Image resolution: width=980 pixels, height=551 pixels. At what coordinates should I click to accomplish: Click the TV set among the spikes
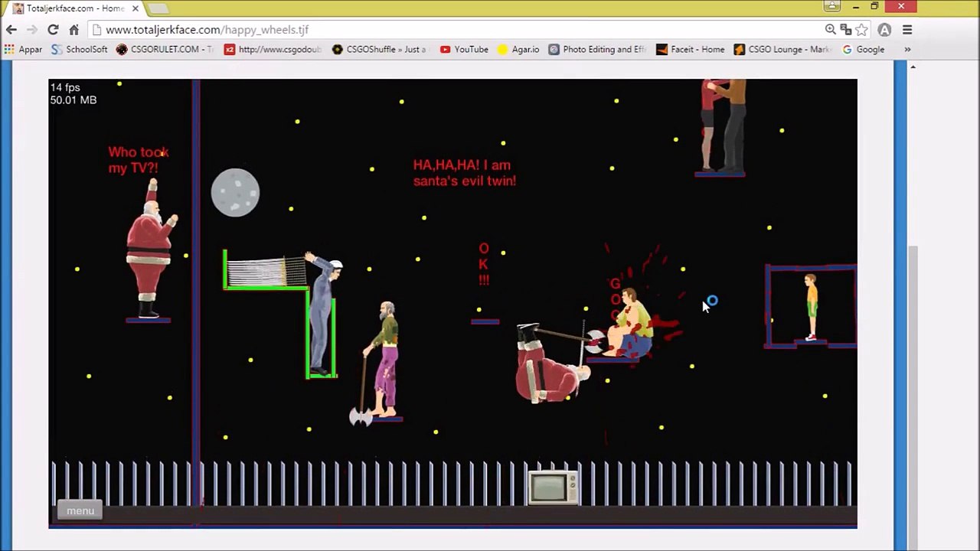(553, 487)
